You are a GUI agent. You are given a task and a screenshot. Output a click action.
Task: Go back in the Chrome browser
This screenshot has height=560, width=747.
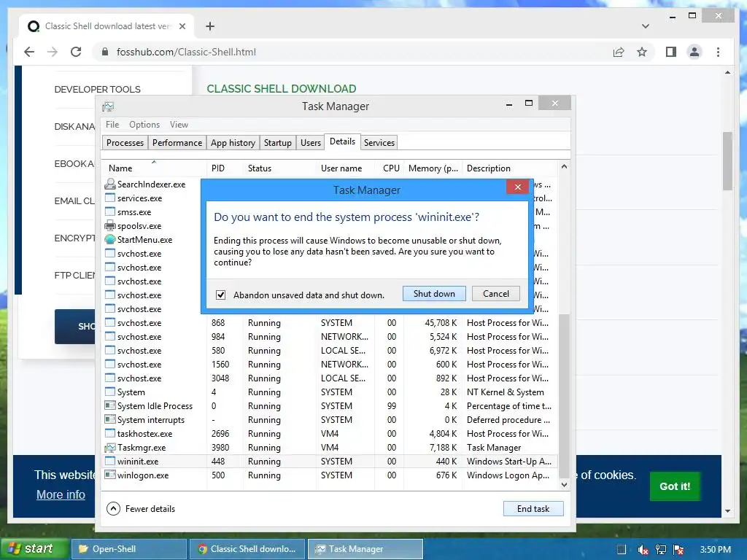click(29, 52)
